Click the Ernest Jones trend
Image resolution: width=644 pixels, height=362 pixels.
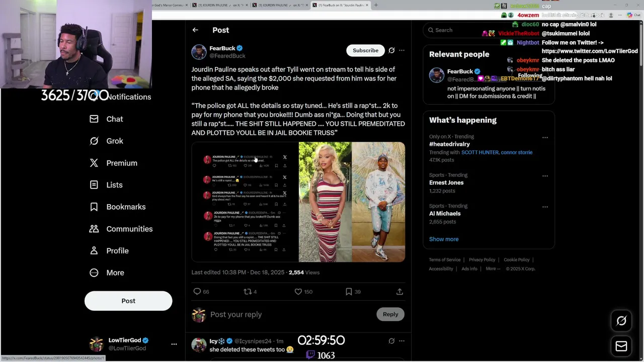point(446,183)
